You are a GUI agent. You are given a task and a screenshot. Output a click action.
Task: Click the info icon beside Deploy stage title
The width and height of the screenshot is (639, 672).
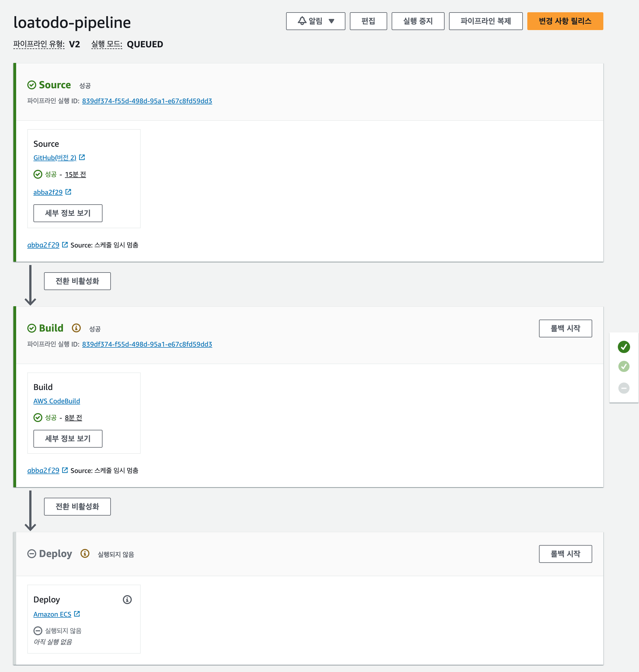pos(85,553)
